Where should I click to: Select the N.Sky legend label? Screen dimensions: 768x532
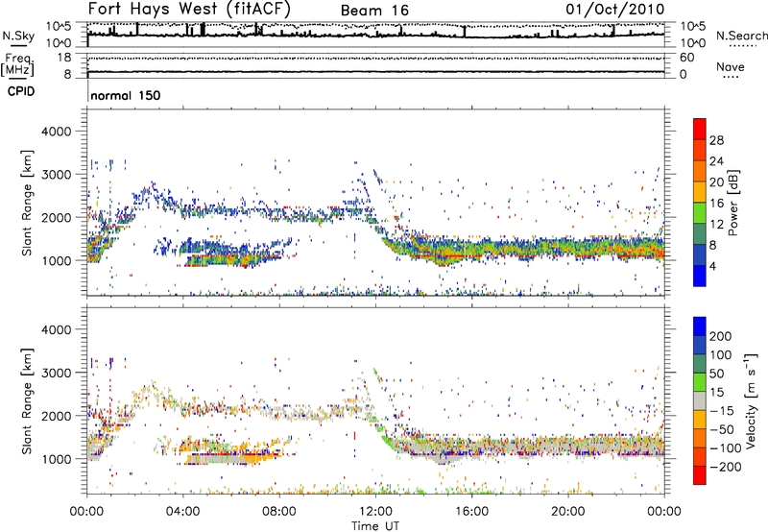[x=18, y=36]
